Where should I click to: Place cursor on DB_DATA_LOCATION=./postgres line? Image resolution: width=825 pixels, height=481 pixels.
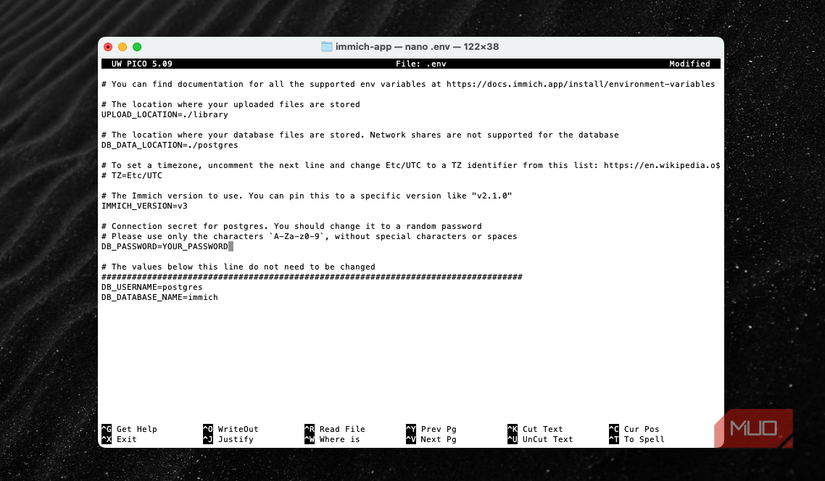(169, 145)
